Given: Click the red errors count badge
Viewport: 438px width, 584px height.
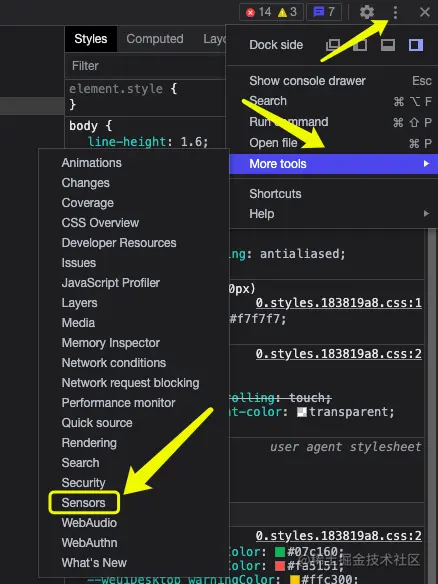Looking at the screenshot, I should point(258,12).
